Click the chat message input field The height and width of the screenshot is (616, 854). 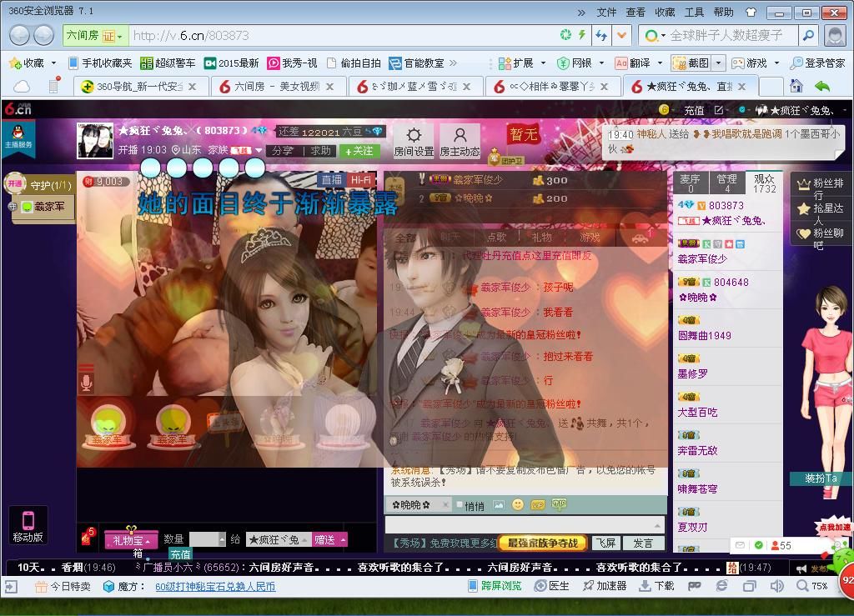coord(525,524)
